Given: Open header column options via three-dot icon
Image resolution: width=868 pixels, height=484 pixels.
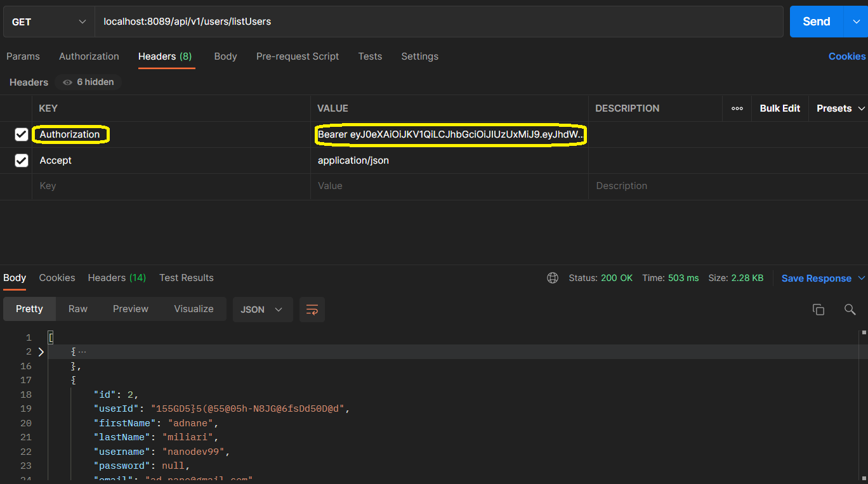Looking at the screenshot, I should (x=736, y=108).
